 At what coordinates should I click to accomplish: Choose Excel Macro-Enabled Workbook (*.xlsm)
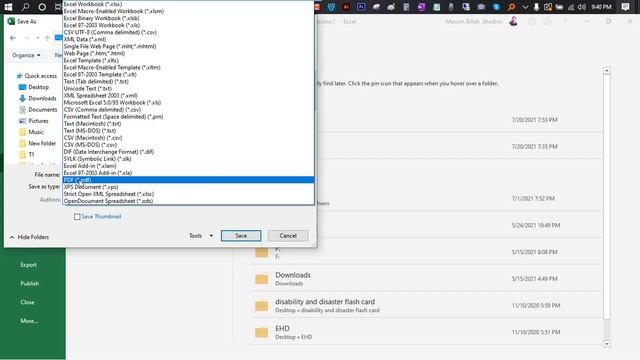pos(188,11)
